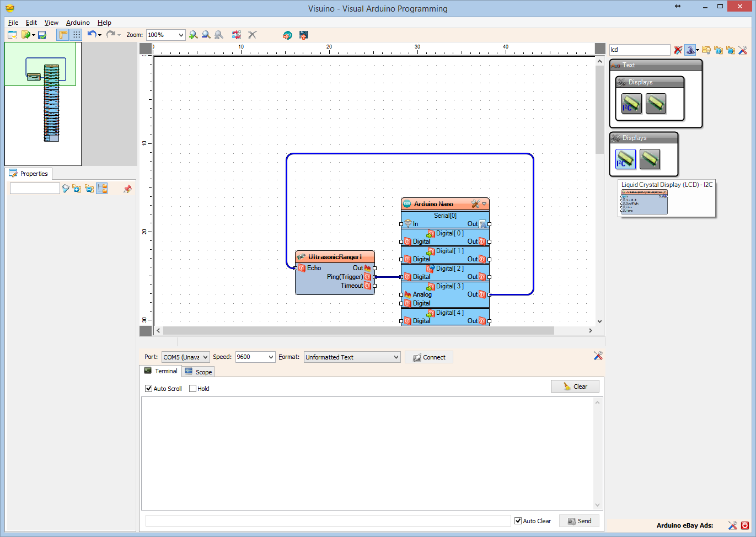Clear the component search filter icon
The width and height of the screenshot is (756, 537).
[678, 50]
